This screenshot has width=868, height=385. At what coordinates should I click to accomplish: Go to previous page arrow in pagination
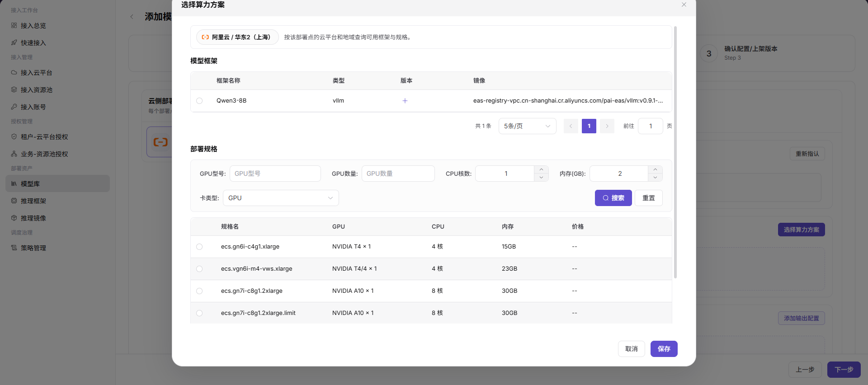(x=571, y=126)
